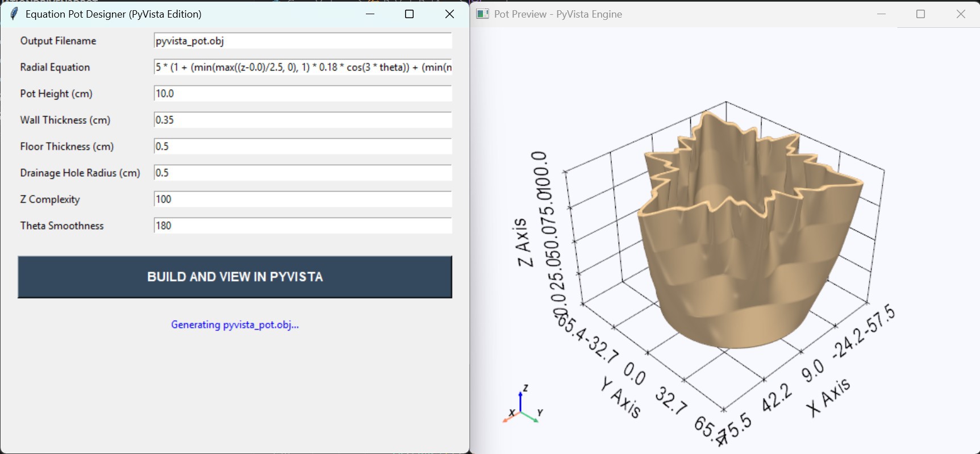The width and height of the screenshot is (980, 454).
Task: Minimize the Equation Pot Designer window
Action: pyautogui.click(x=370, y=14)
